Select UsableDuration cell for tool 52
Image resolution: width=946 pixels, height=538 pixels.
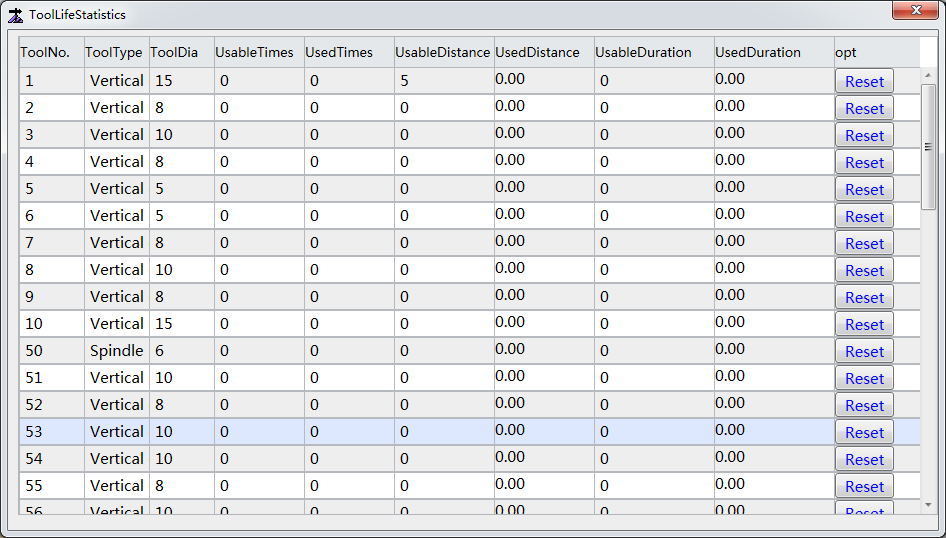tap(654, 405)
